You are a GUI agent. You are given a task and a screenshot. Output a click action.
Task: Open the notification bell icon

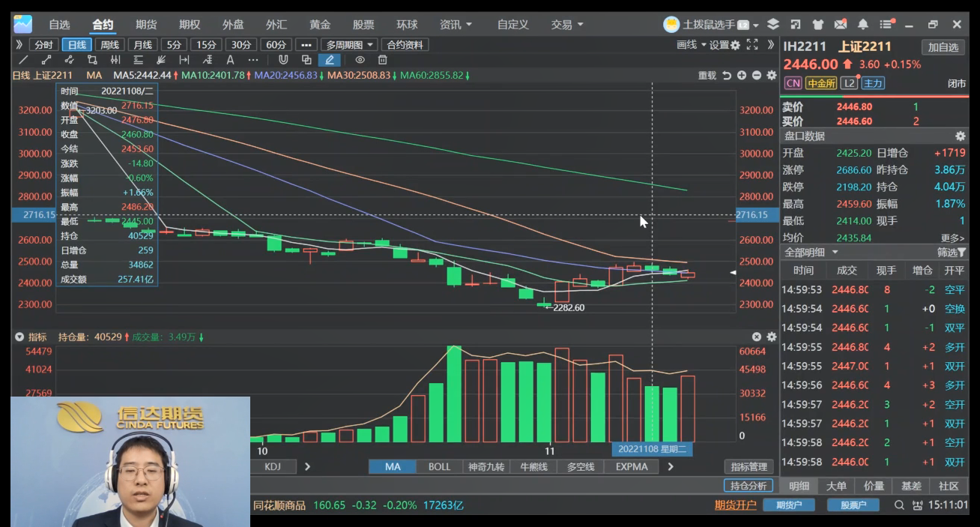[863, 25]
